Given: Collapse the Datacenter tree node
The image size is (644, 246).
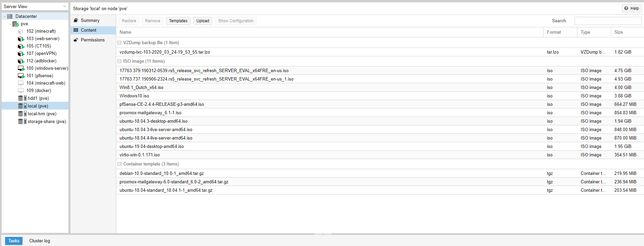Looking at the screenshot, I should (x=4, y=17).
